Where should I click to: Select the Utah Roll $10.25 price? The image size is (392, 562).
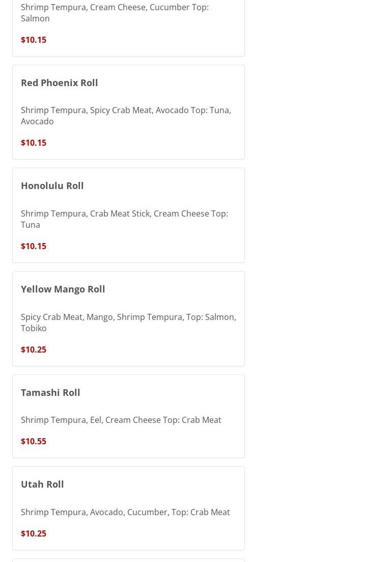tap(34, 533)
